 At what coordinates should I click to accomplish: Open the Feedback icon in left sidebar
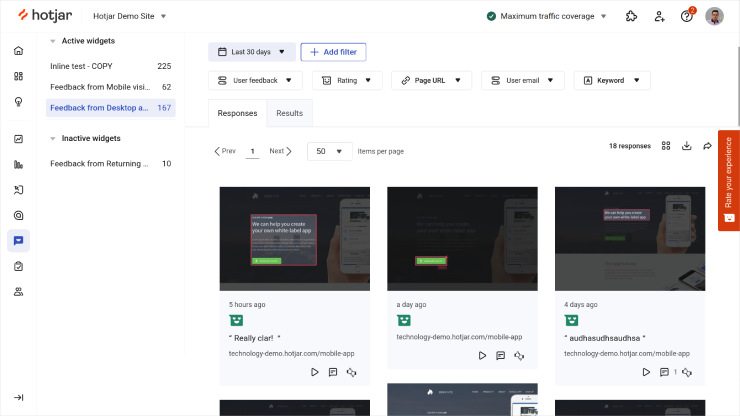18,240
